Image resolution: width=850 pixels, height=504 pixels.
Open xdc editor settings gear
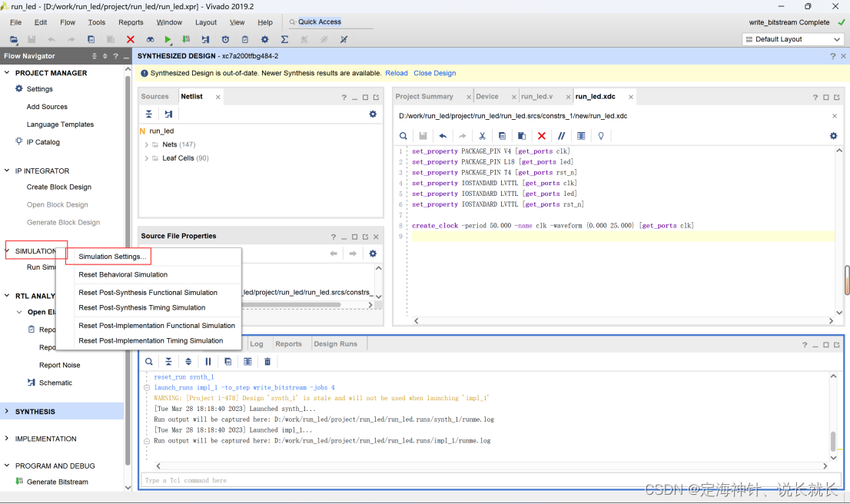pos(834,136)
